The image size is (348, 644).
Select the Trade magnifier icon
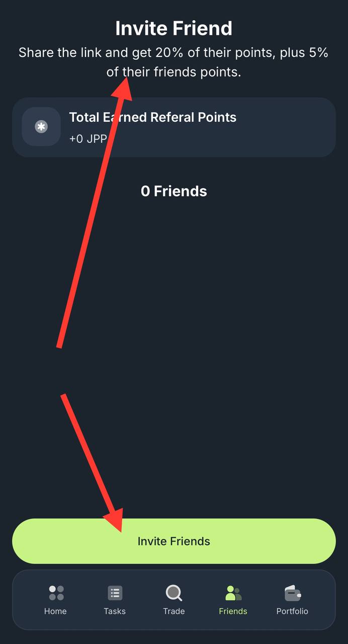tap(174, 593)
